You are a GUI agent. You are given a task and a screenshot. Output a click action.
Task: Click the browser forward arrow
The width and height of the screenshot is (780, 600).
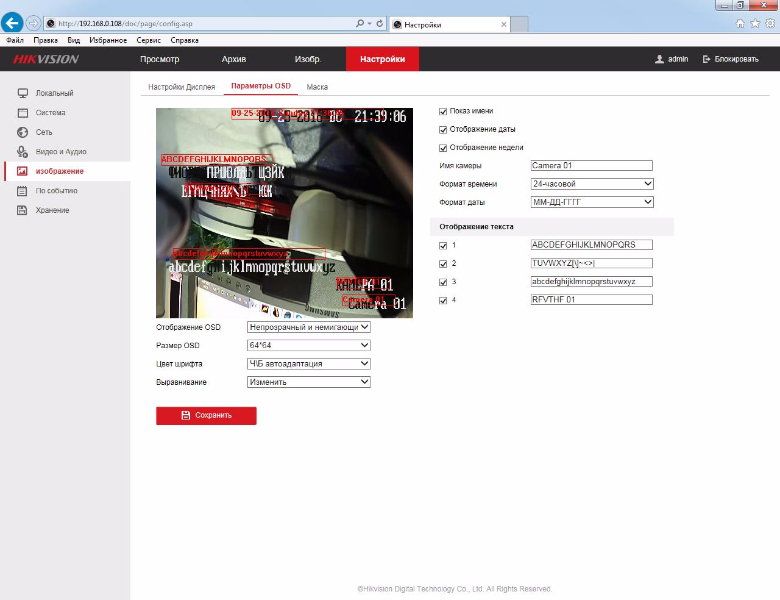click(x=33, y=23)
